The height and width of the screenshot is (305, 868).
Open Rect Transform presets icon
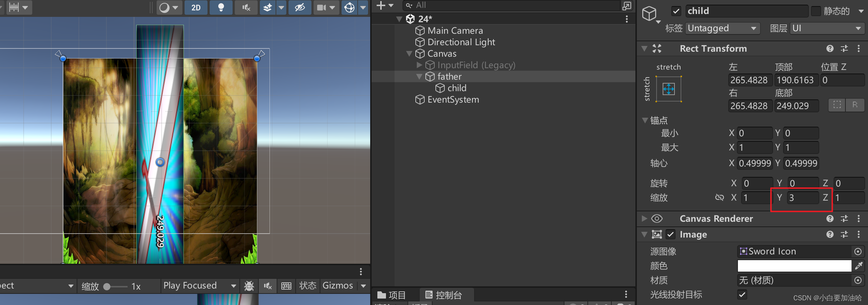(x=844, y=48)
